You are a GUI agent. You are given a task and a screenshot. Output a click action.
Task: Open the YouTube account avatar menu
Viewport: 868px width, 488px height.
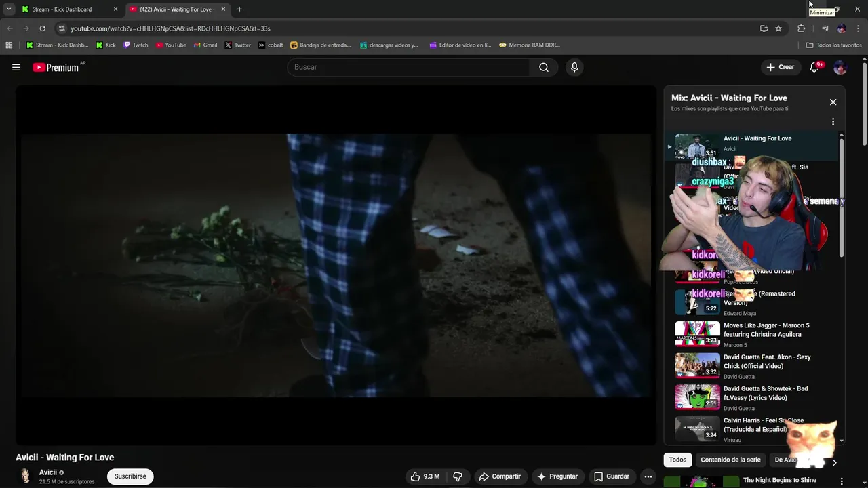pos(840,67)
